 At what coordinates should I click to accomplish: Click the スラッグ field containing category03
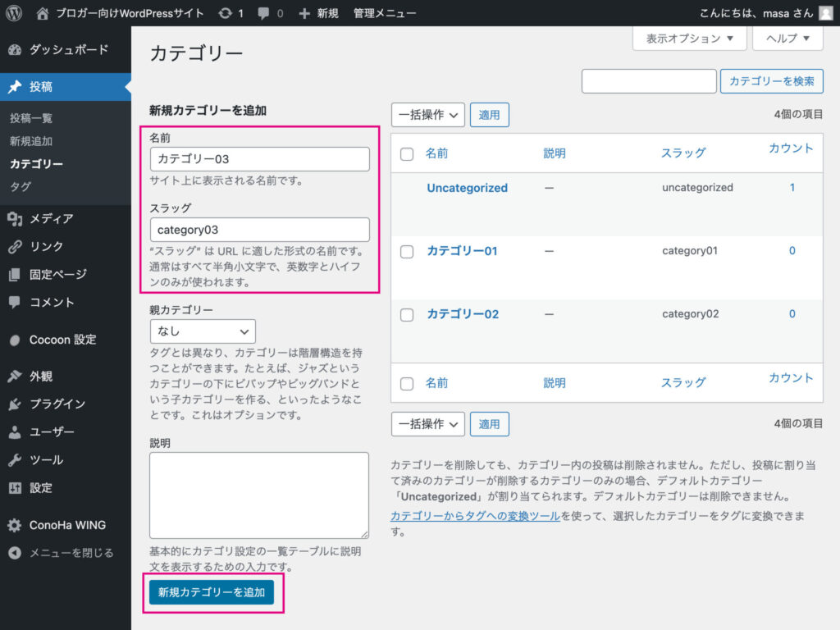(x=260, y=230)
